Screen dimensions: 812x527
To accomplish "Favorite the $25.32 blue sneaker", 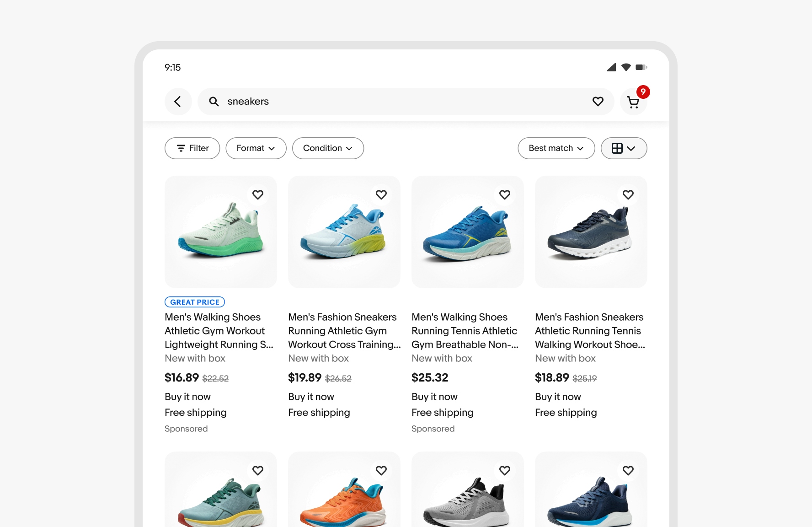I will click(x=505, y=195).
